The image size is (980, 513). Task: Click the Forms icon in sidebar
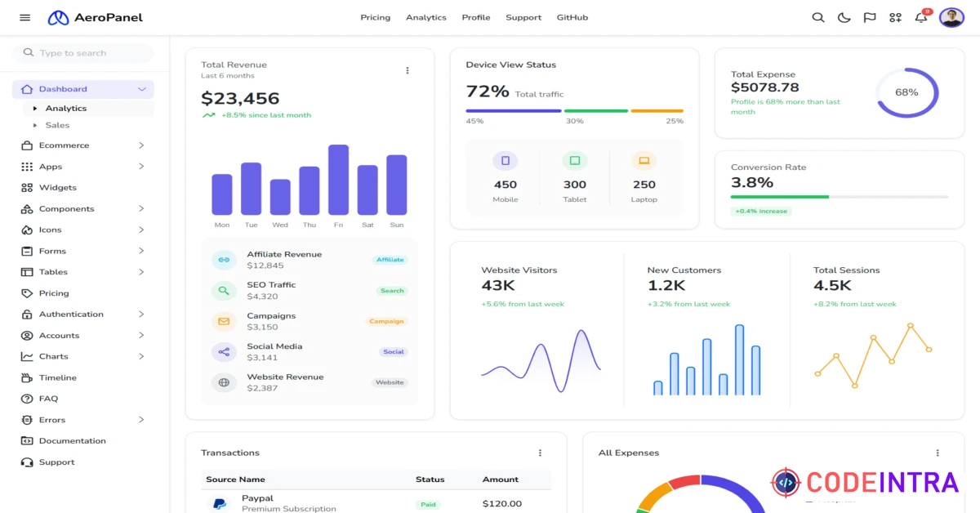coord(27,251)
